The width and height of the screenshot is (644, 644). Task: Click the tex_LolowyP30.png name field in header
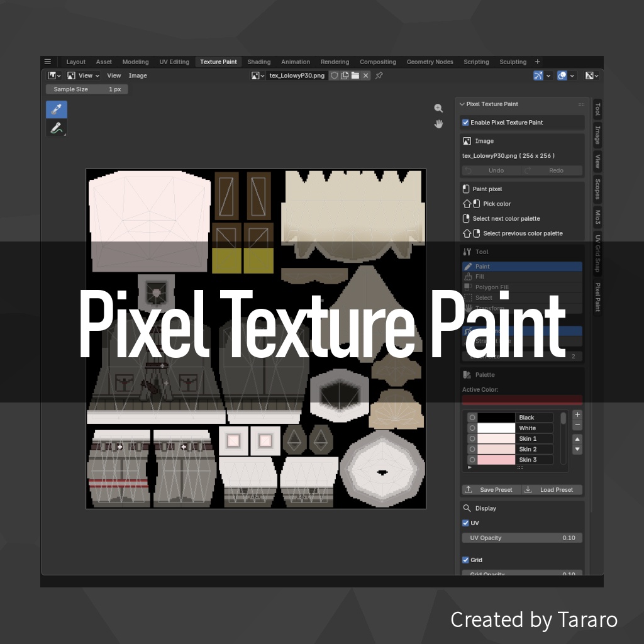click(297, 75)
